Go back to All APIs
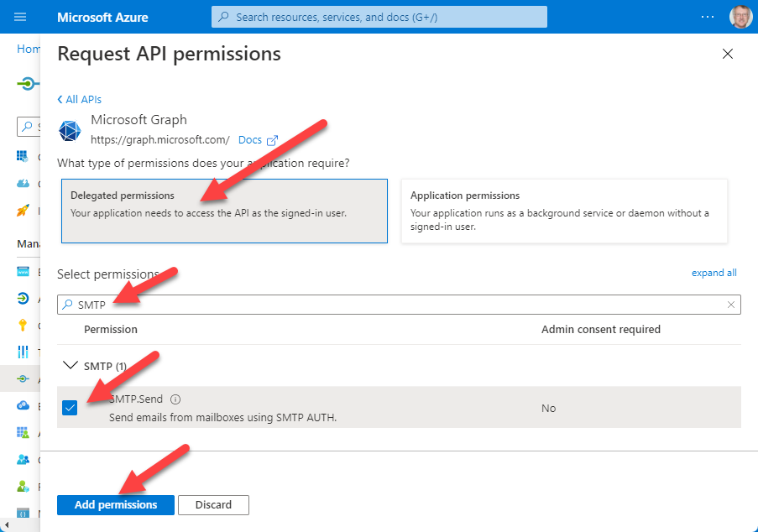Screen dimensions: 758x532 [x=80, y=99]
